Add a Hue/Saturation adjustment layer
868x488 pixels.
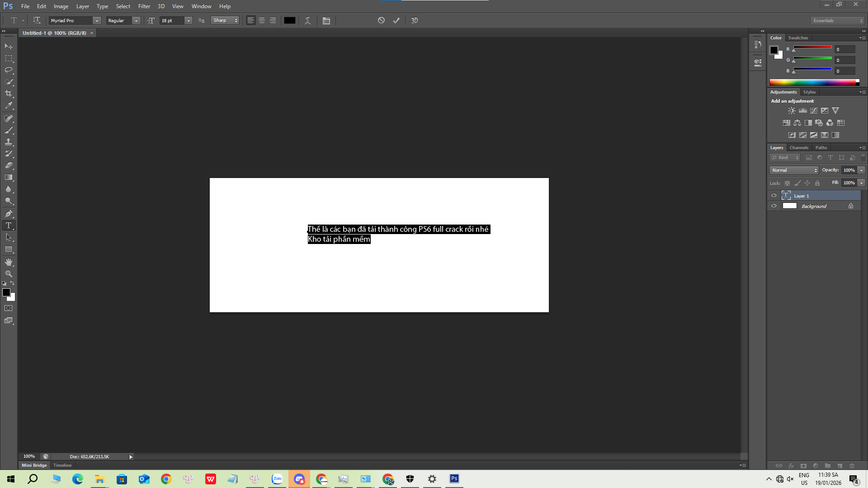tap(786, 122)
